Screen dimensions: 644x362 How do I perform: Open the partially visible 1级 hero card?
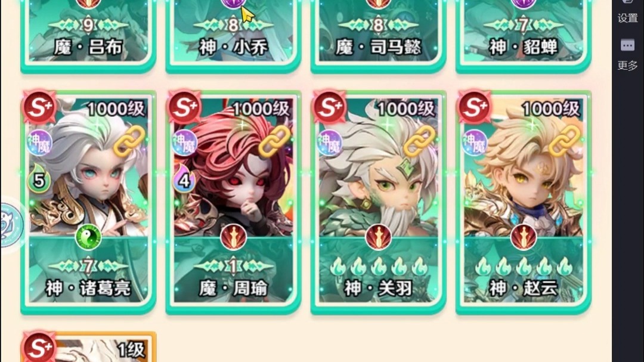click(x=88, y=346)
